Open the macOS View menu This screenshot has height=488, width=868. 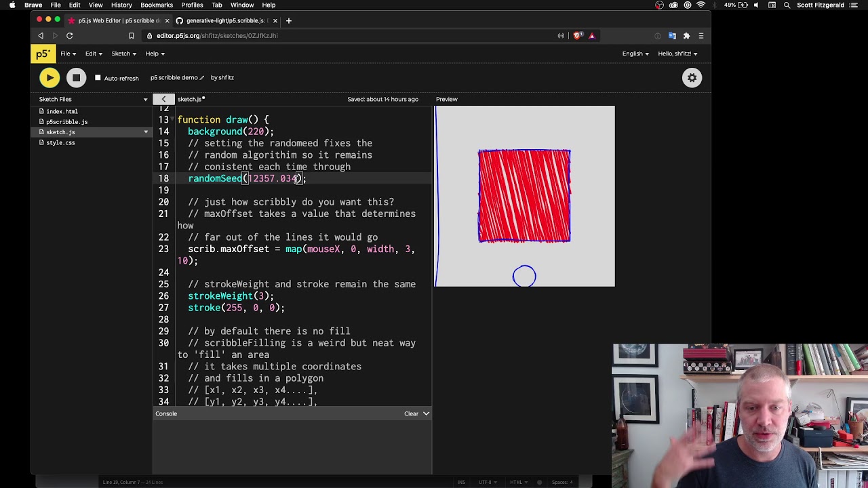pos(96,5)
